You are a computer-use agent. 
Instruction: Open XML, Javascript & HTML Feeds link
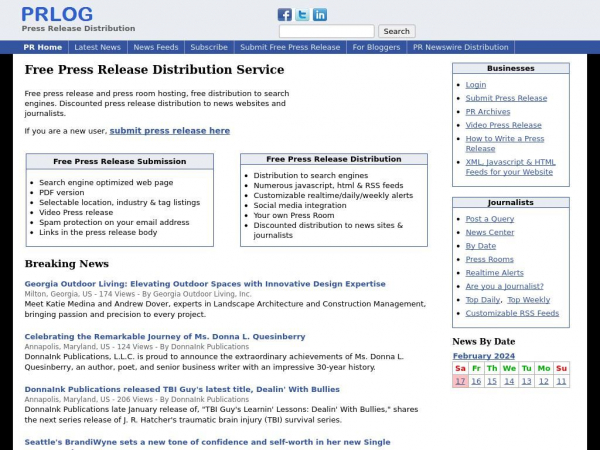(x=510, y=167)
